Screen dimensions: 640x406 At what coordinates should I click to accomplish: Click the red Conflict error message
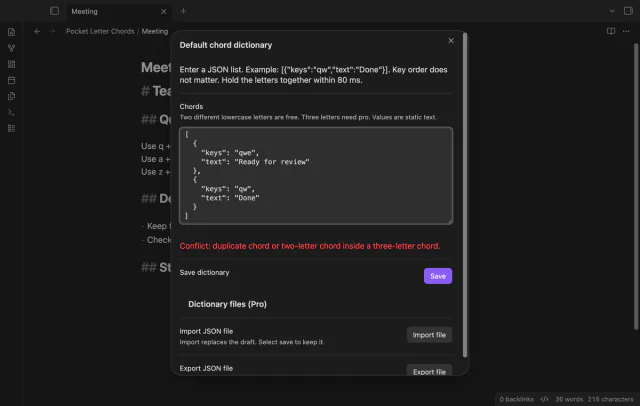[x=310, y=246]
